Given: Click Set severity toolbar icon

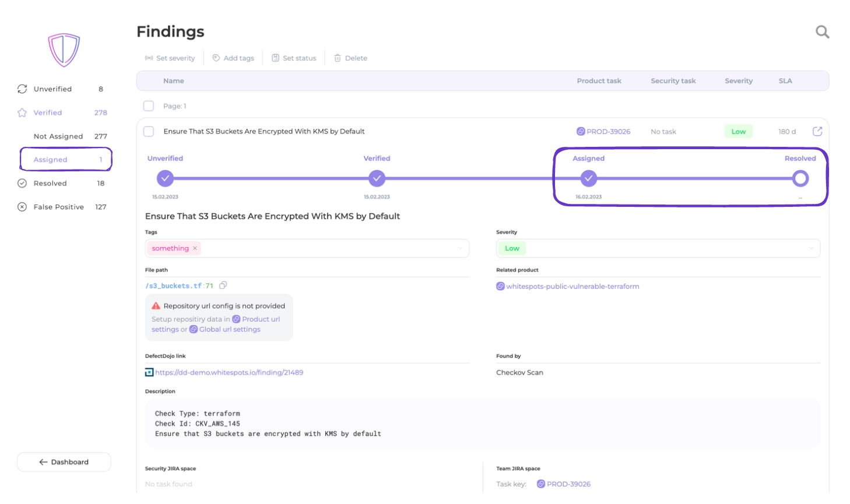Looking at the screenshot, I should tap(149, 58).
